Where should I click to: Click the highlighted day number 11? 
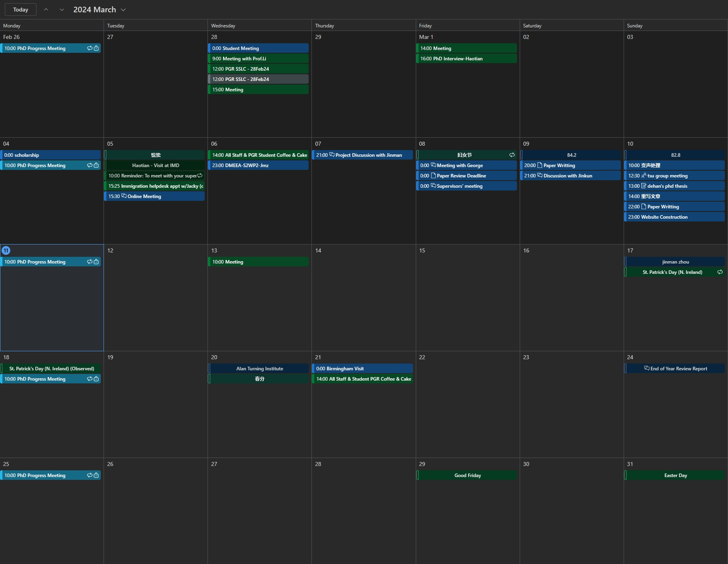[x=6, y=250]
